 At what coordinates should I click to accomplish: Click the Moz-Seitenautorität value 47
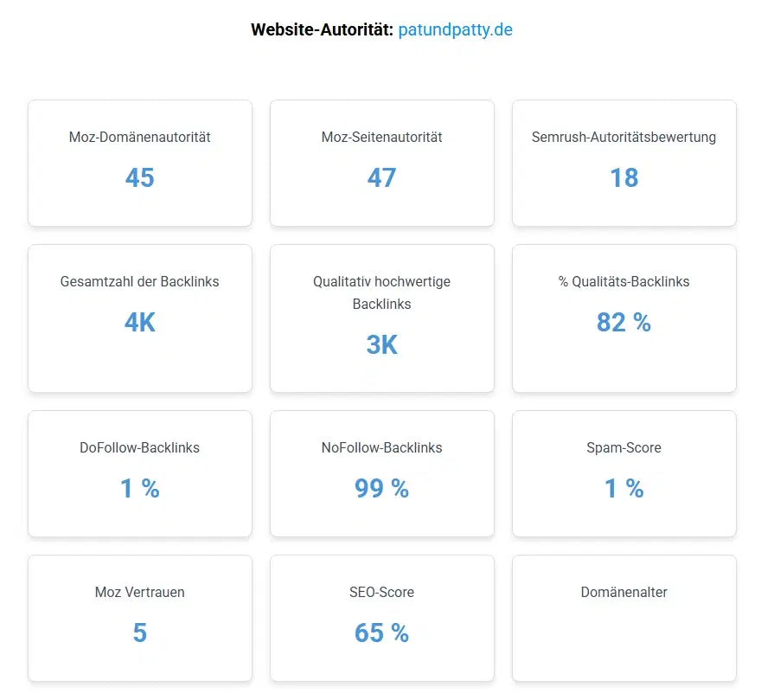click(x=381, y=177)
